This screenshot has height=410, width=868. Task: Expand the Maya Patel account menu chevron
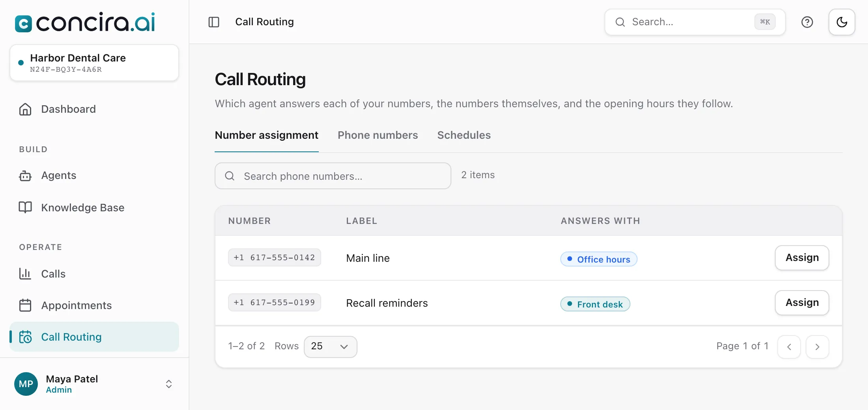tap(169, 384)
